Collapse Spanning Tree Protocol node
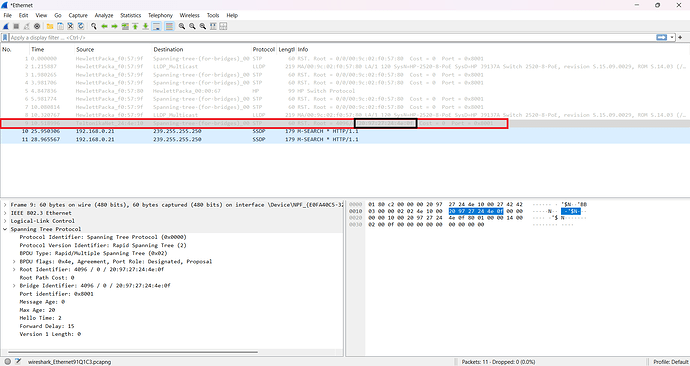The image size is (690, 366). pos(5,229)
